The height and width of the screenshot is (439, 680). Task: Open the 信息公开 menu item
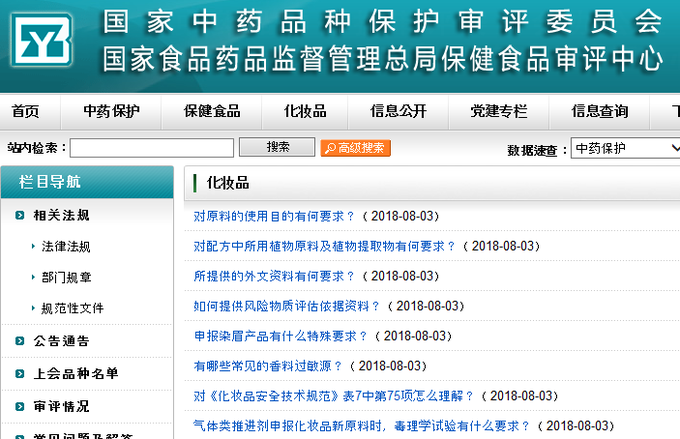click(x=398, y=111)
